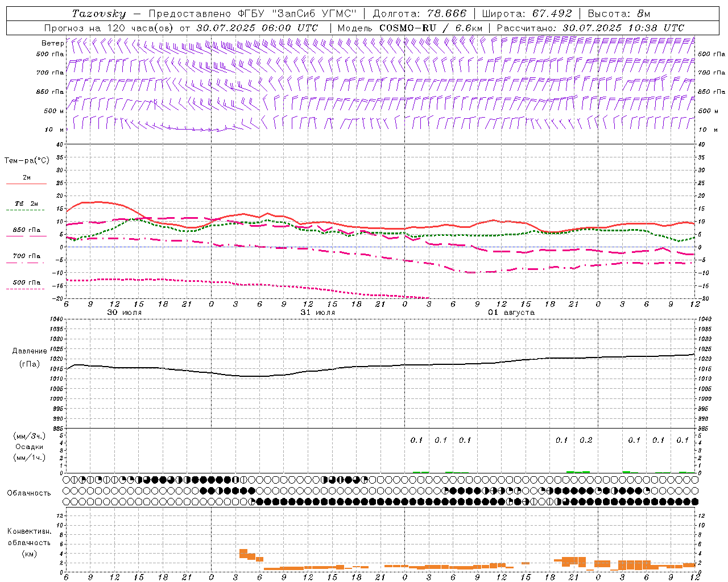Image resolution: width=728 pixels, height=582 pixels.
Task: Click 'Прогноз на 120 часа(ов)' forecast text
Action: pyautogui.click(x=109, y=28)
